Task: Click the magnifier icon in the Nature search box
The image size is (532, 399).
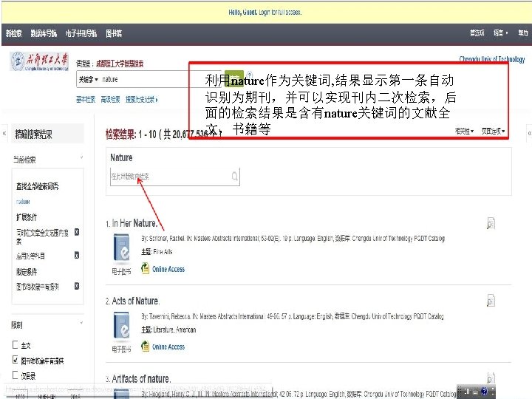Action: click(235, 177)
